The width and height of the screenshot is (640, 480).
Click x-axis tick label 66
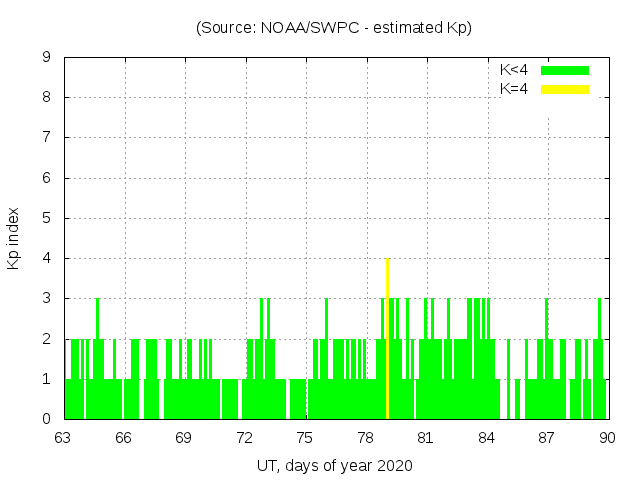(x=124, y=438)
